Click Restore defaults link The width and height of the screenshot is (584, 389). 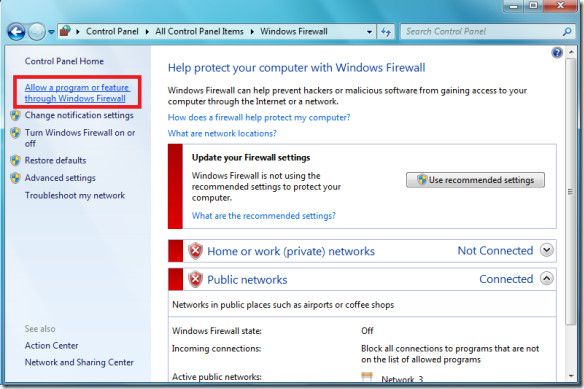[x=55, y=160]
